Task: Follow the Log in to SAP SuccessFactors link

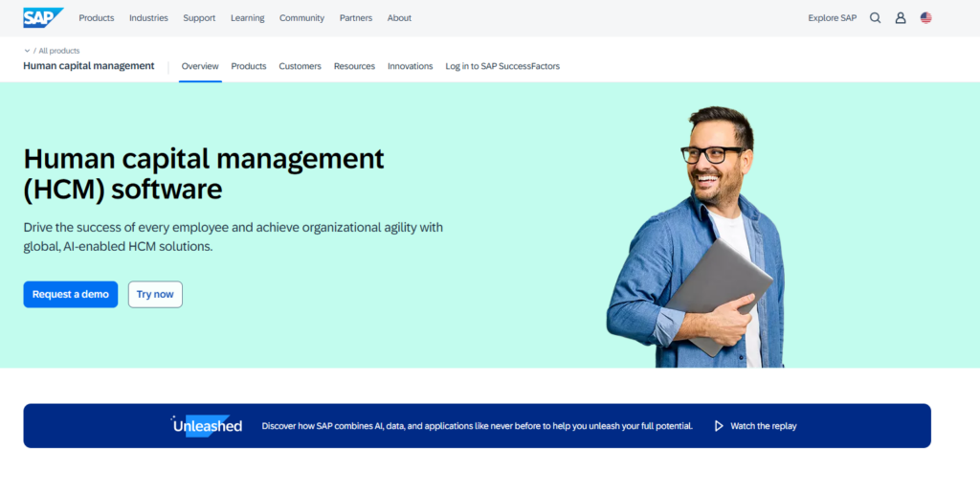Action: 502,66
